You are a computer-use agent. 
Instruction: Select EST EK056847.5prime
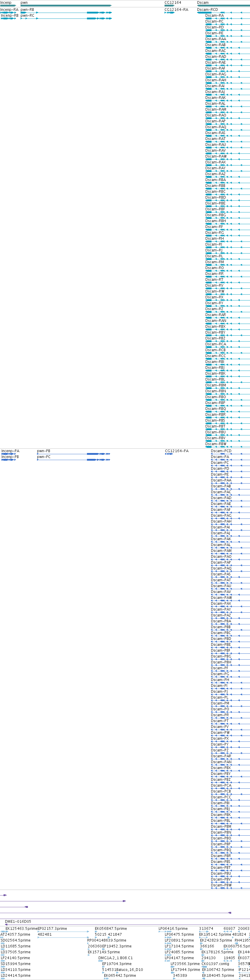pos(111,929)
